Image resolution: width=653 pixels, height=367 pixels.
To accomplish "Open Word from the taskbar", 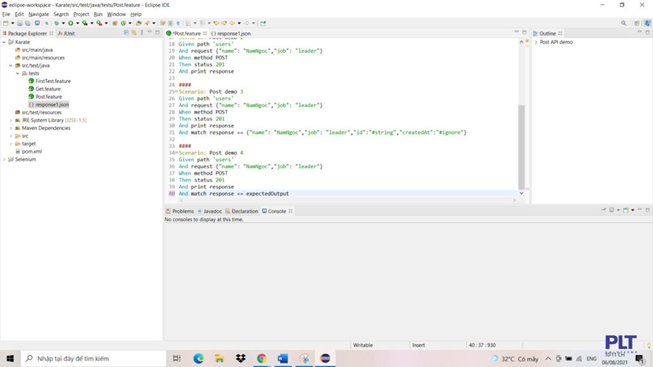I will [283, 358].
